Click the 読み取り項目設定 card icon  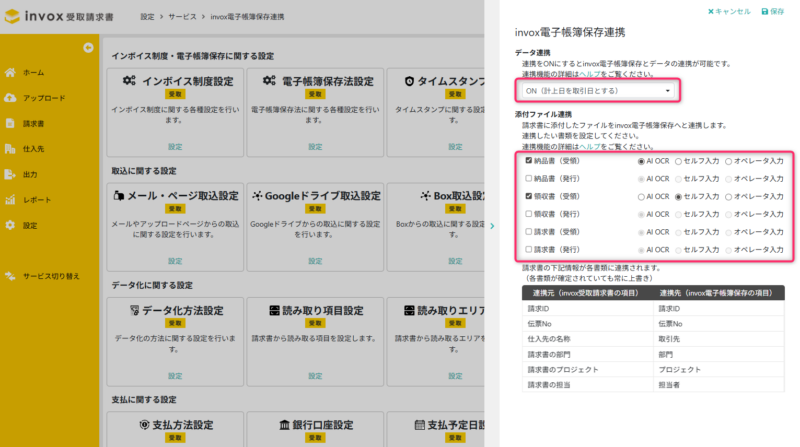tap(274, 310)
